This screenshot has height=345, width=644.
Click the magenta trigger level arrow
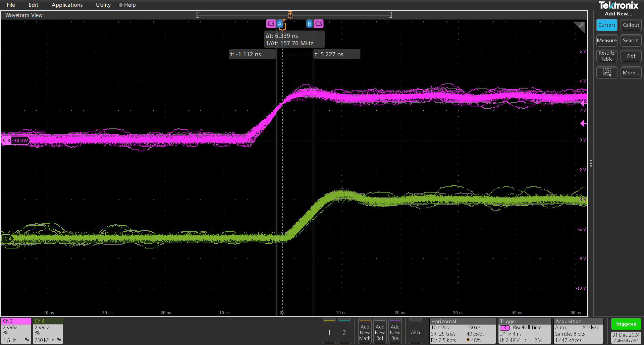coord(583,124)
